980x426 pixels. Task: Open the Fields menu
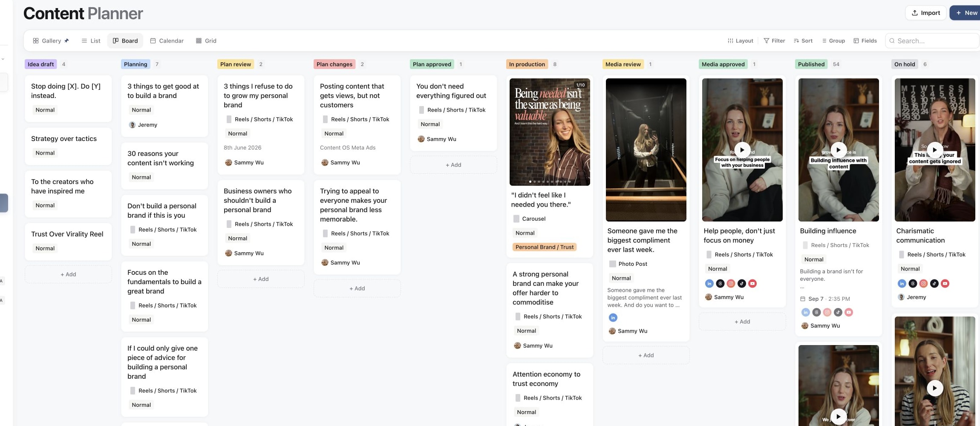point(865,41)
